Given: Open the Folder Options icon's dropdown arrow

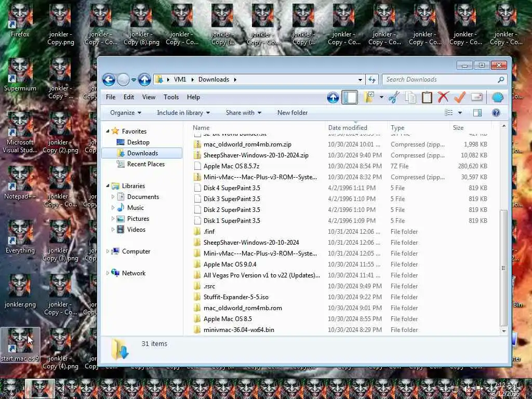Looking at the screenshot, I should 381,97.
